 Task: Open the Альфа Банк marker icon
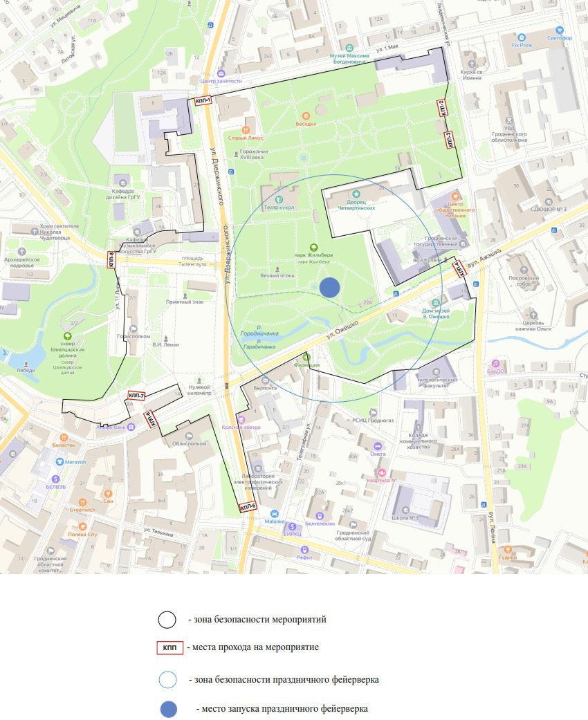pos(131,426)
